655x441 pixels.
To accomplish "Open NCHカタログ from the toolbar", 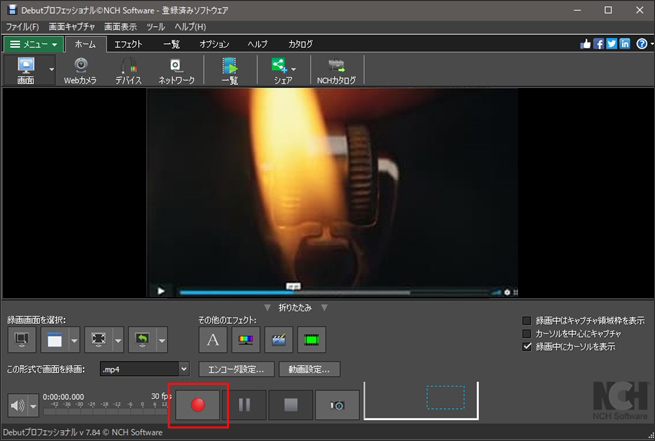I will (x=336, y=70).
